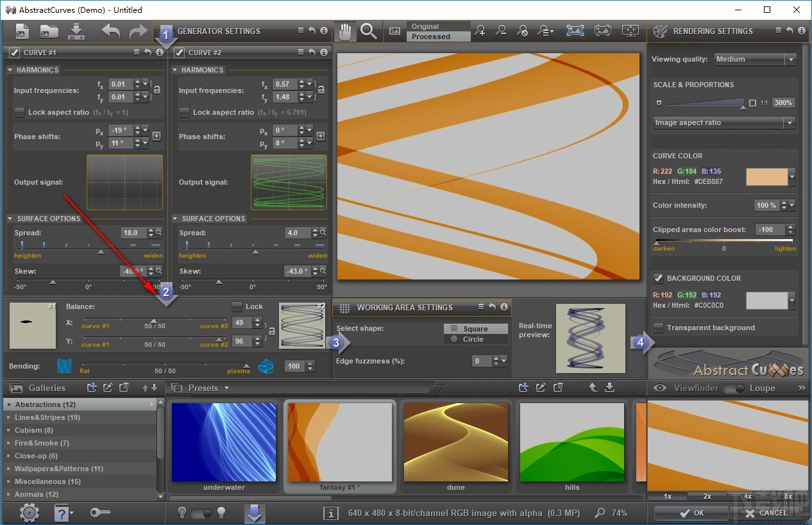Open the settings gear icon
The image size is (812, 525).
[29, 512]
